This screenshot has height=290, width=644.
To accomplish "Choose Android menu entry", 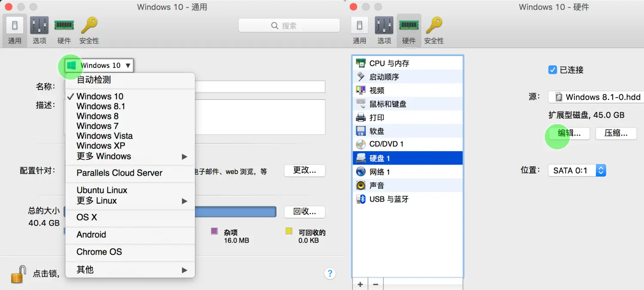I will pos(130,235).
